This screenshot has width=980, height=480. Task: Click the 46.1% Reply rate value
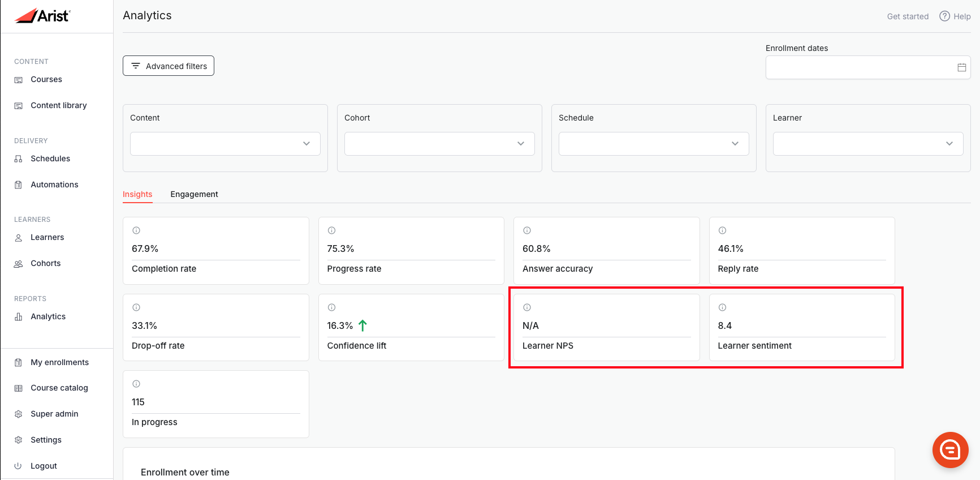(731, 248)
